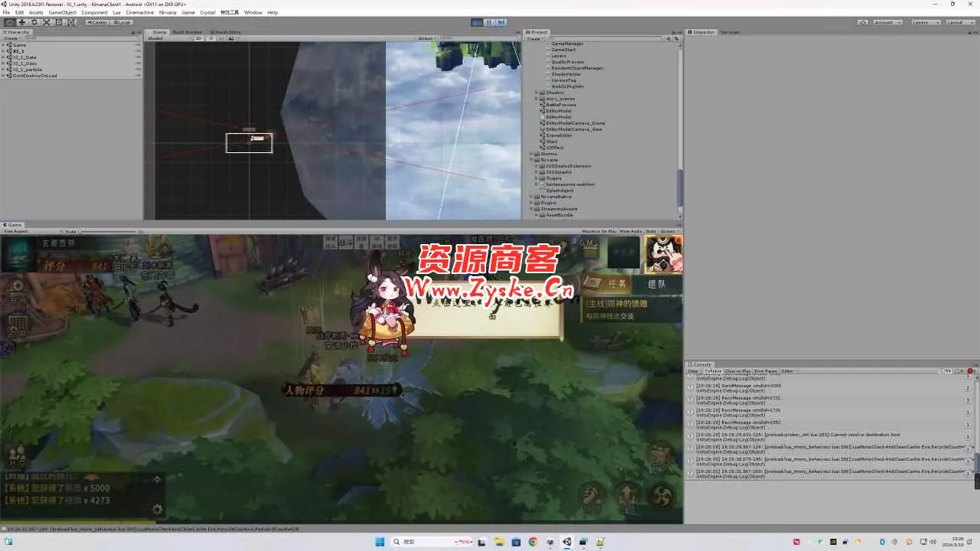Toggle 2D view in Scene

click(198, 38)
